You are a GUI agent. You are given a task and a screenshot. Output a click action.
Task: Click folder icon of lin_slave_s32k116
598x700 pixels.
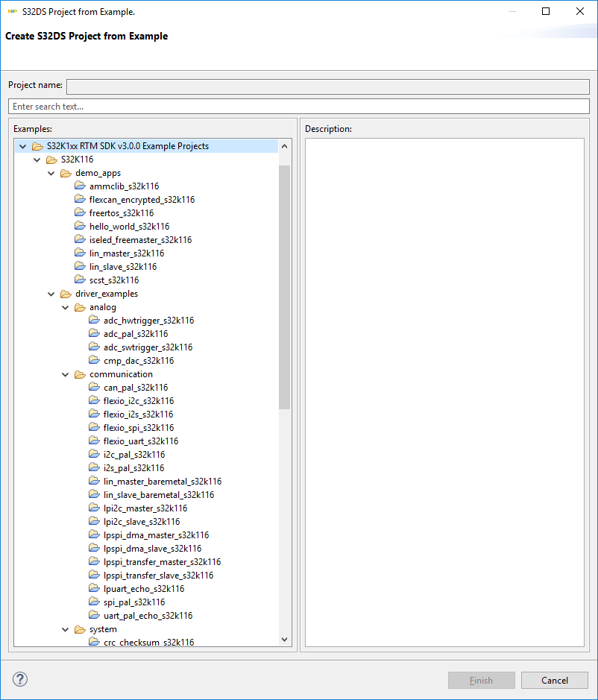tap(80, 266)
